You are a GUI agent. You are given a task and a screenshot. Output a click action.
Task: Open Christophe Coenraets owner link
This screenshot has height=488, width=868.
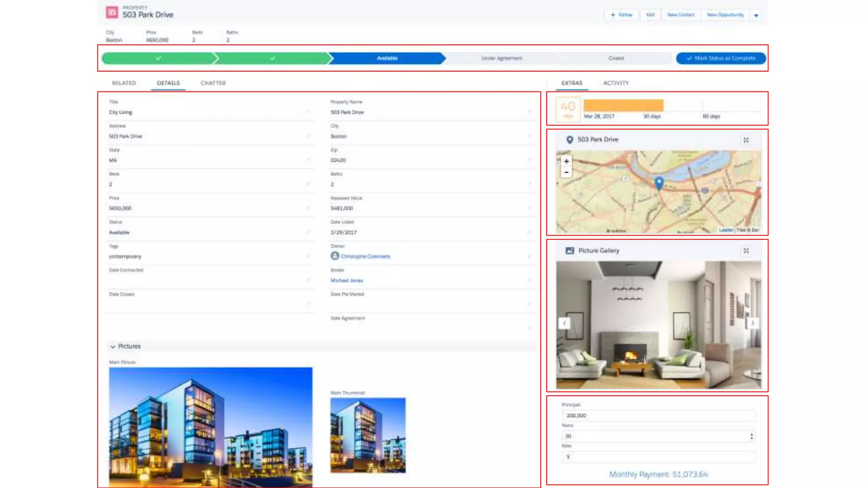(365, 256)
